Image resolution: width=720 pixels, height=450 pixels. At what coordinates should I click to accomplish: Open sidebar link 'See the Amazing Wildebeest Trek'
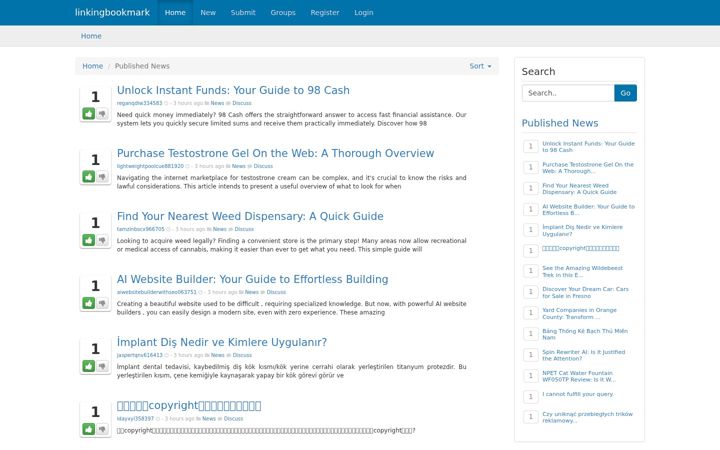click(x=582, y=271)
